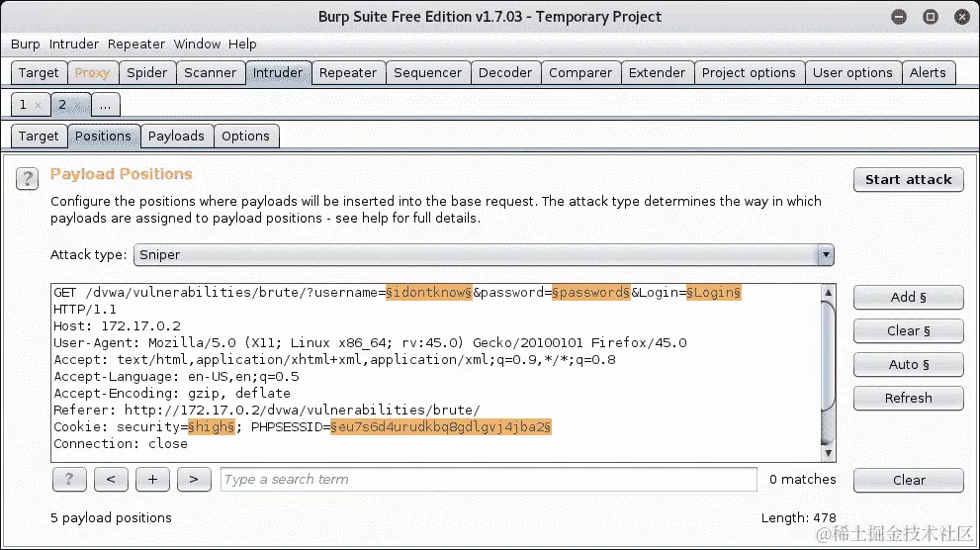Click the User-Agent header line
Screen dimensions: 980x550
370,343
